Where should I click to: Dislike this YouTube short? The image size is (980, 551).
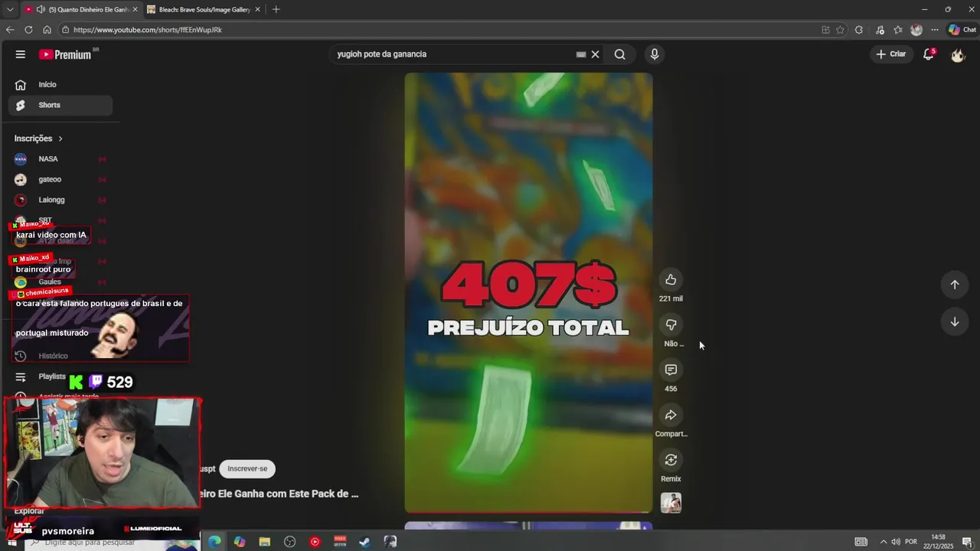(671, 324)
